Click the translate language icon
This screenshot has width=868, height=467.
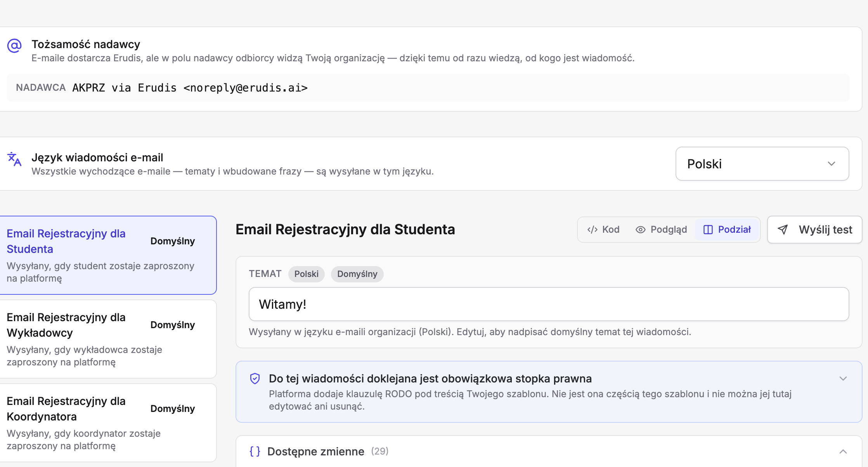pos(14,159)
